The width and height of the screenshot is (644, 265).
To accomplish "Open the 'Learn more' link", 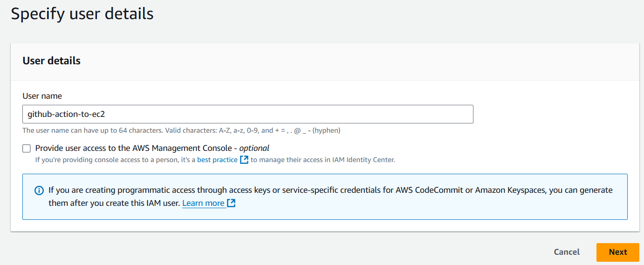I will coord(203,203).
